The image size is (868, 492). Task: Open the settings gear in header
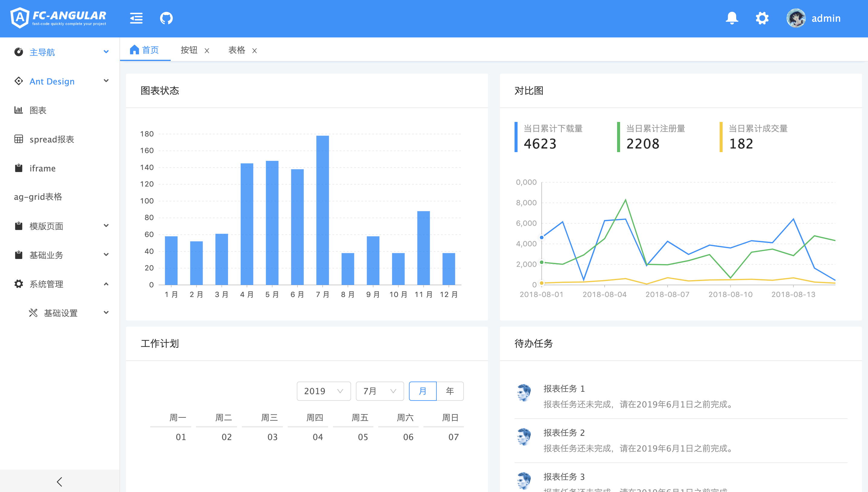click(x=762, y=18)
